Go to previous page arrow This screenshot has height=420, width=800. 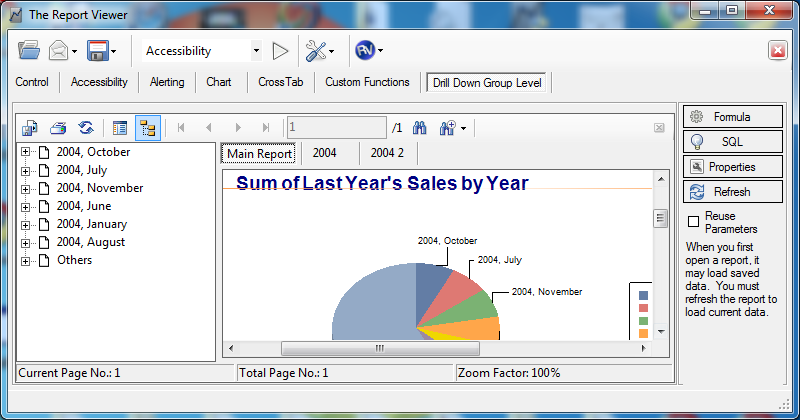[x=209, y=128]
